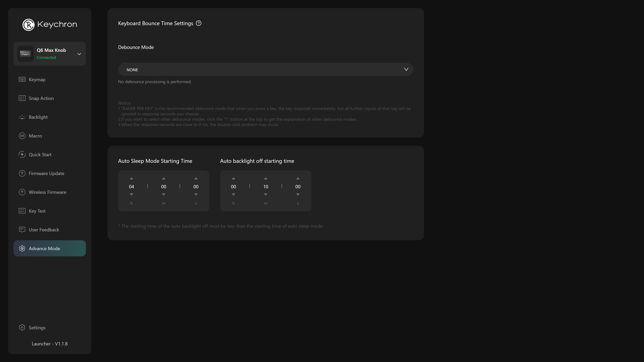
Task: Click the Key Test icon
Action: [x=22, y=211]
